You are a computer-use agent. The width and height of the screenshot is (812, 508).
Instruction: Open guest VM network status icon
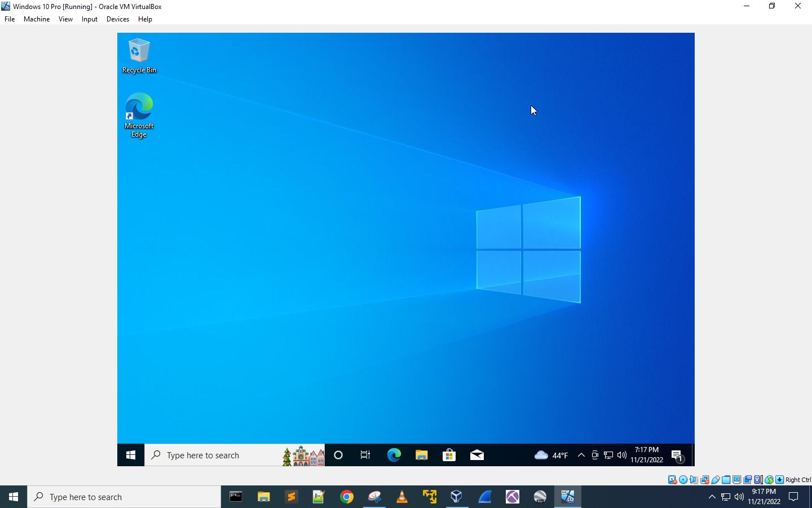(x=608, y=455)
